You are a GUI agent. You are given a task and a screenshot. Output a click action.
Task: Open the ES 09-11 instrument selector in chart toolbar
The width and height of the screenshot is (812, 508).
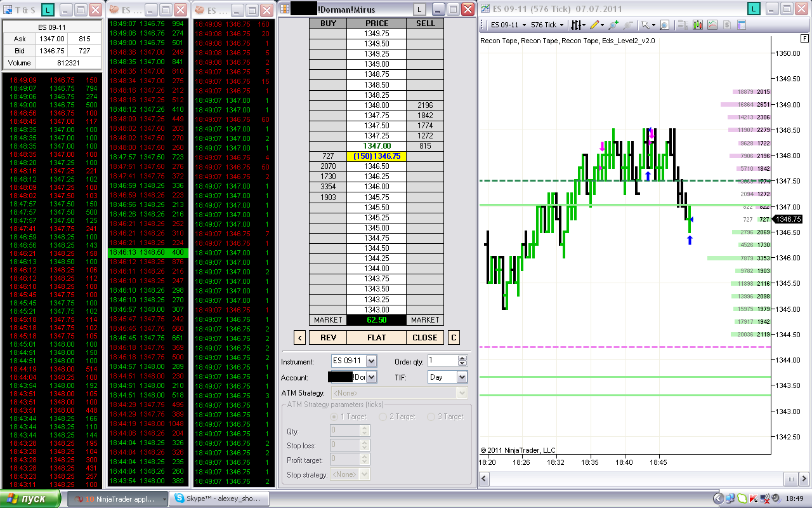(x=509, y=25)
